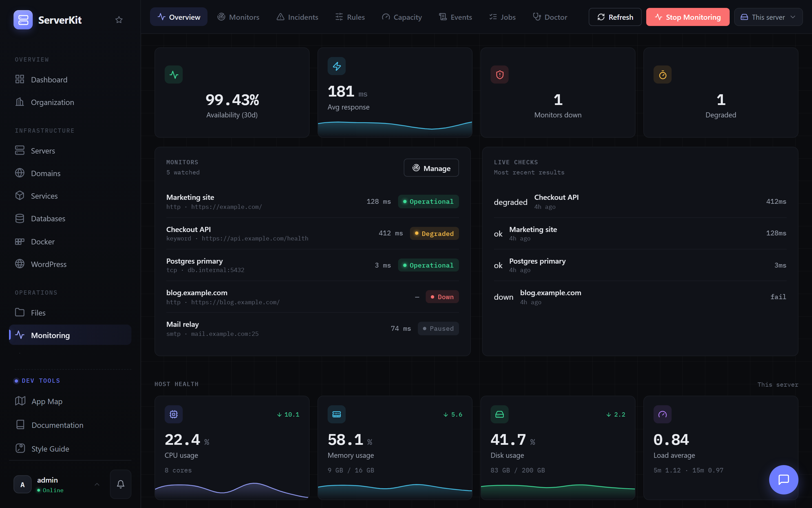
Task: Switch to Monitors tab
Action: coord(238,17)
